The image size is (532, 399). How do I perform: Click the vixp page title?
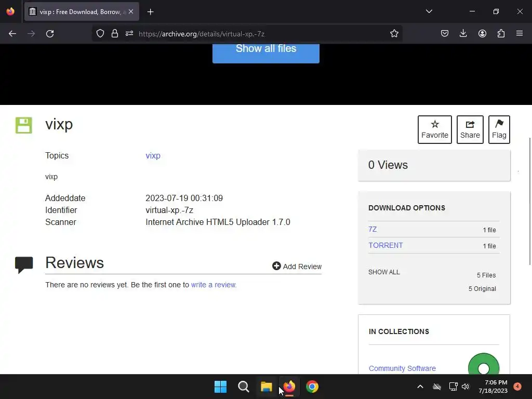click(59, 124)
